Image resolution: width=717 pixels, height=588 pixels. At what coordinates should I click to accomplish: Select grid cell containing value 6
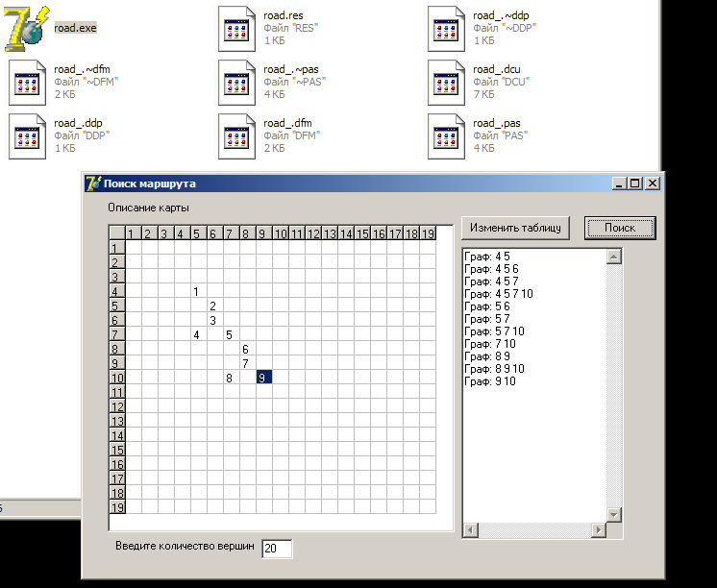click(248, 349)
